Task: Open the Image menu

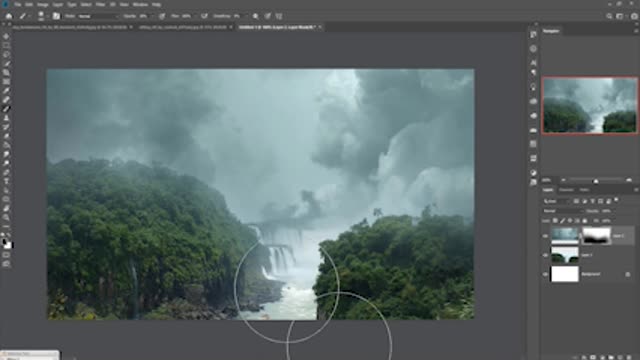Action: point(43,4)
